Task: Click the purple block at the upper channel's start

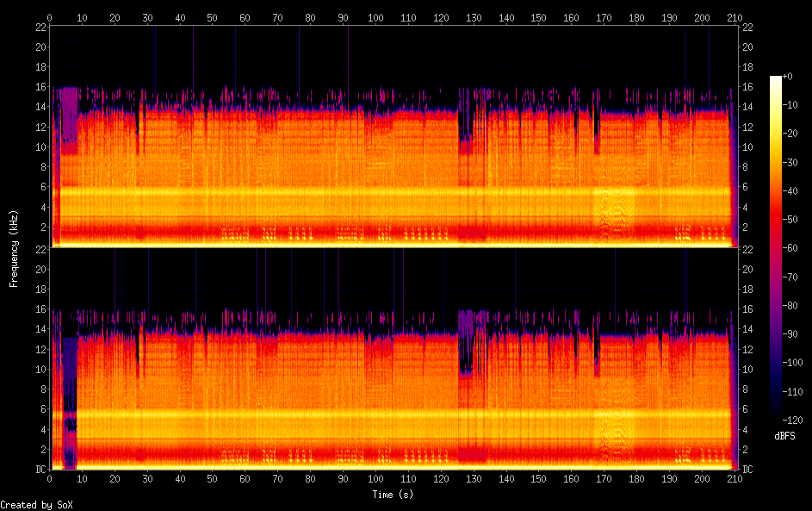Action: 68,119
